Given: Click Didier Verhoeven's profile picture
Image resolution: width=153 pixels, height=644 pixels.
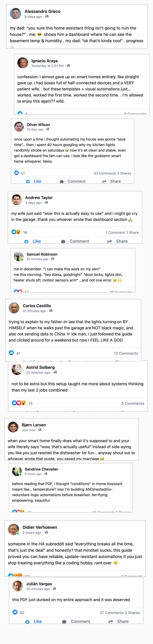Looking at the screenshot, I should tap(13, 529).
